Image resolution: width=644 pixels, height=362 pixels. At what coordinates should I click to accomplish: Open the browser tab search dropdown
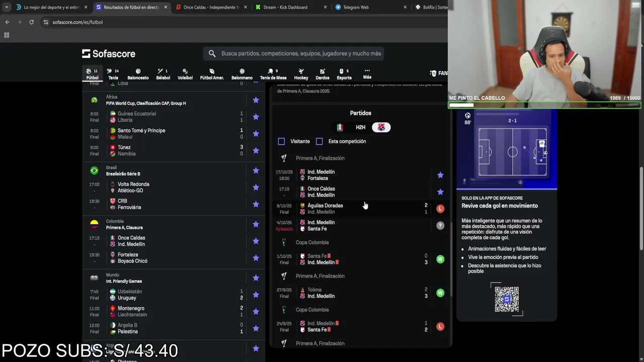pyautogui.click(x=6, y=7)
